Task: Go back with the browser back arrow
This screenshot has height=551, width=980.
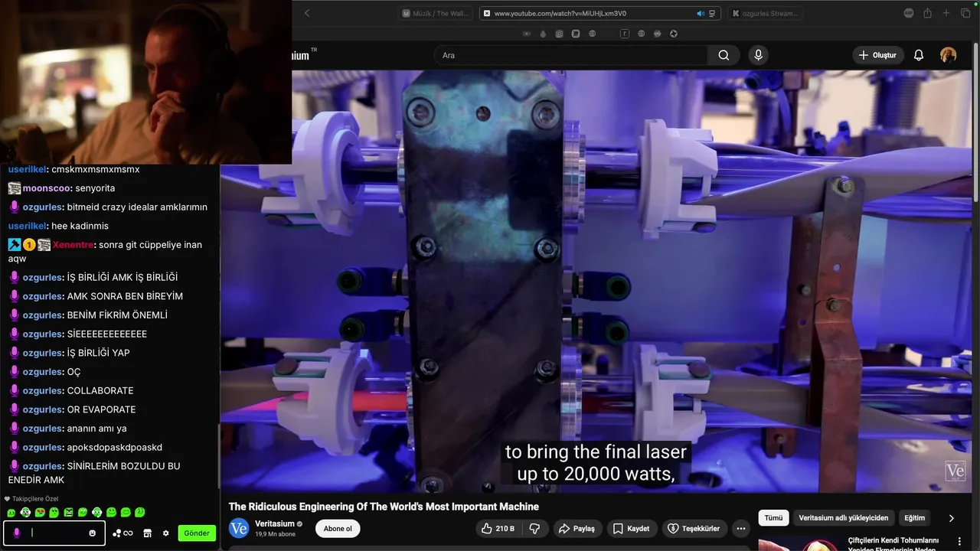Action: pos(307,13)
